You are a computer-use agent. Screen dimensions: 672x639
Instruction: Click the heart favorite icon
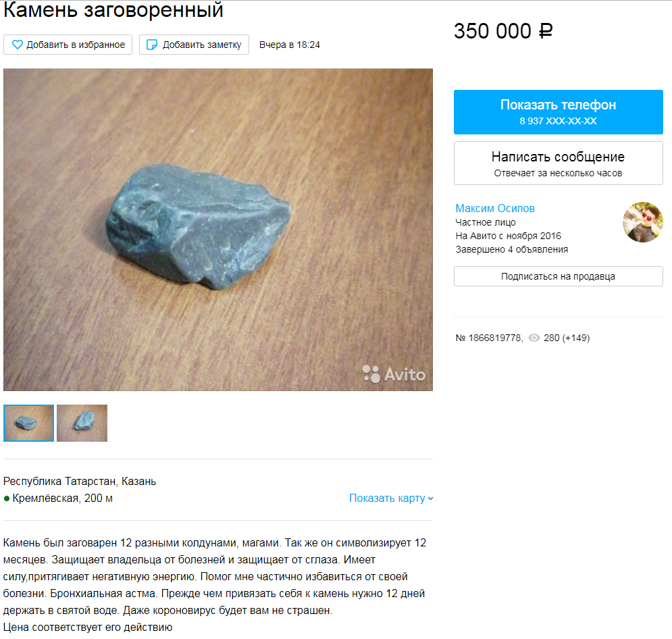17,45
